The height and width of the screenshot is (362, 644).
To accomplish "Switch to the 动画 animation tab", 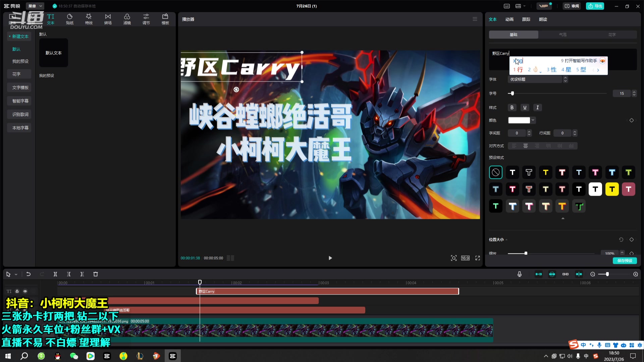I will 509,19.
